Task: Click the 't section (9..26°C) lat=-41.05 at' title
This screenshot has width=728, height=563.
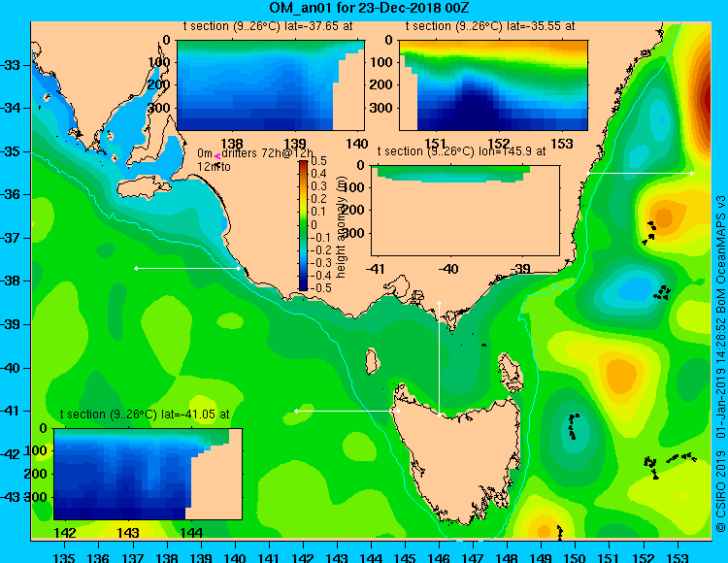Action: point(145,414)
